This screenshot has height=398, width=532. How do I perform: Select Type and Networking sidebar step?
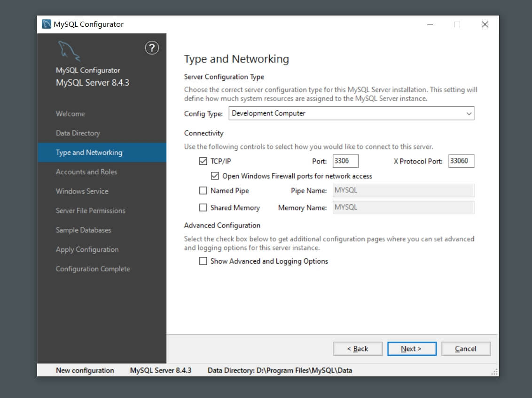click(x=102, y=152)
